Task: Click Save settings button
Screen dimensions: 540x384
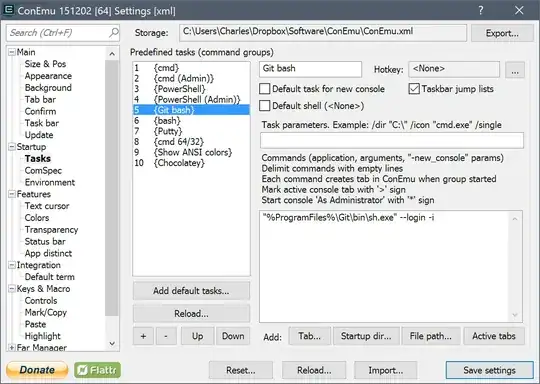Action: click(x=489, y=370)
